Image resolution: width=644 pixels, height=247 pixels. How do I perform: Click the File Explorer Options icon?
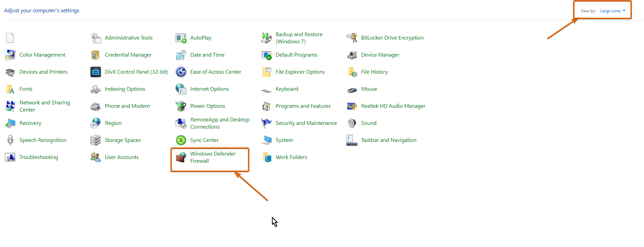266,72
